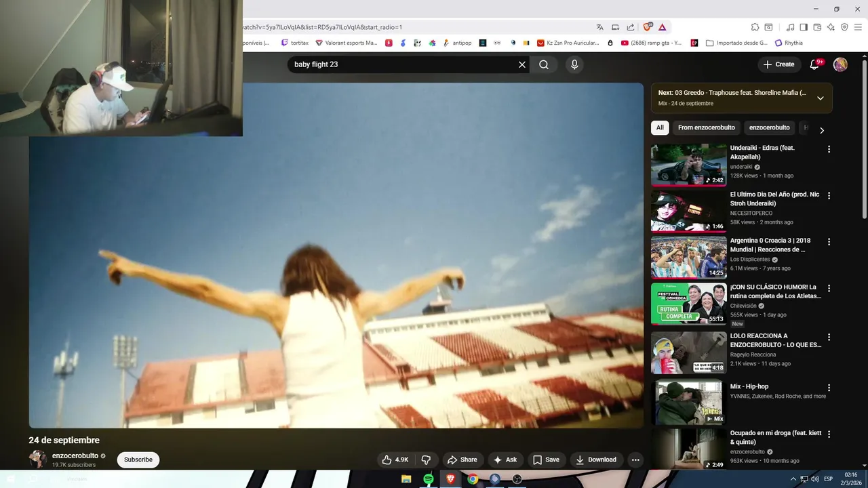Screen dimensions: 868x488
Task: Click the taskbar volume speaker icon
Action: click(x=814, y=479)
